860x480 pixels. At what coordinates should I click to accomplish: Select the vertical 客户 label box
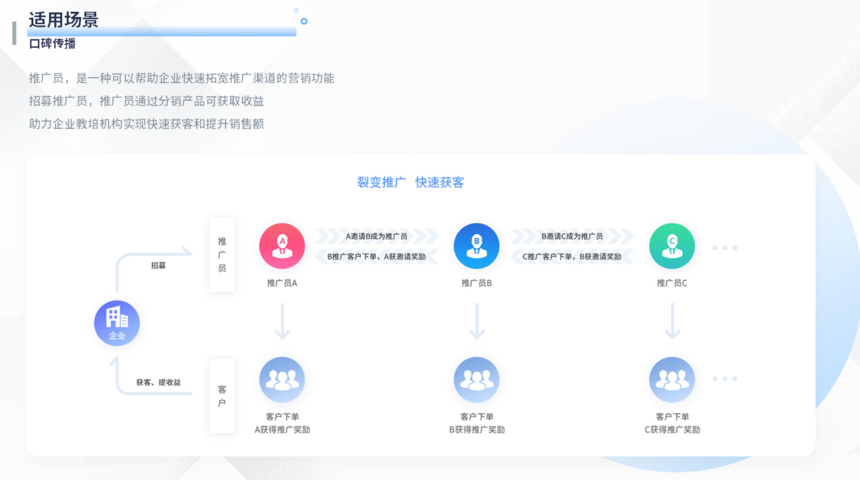222,395
